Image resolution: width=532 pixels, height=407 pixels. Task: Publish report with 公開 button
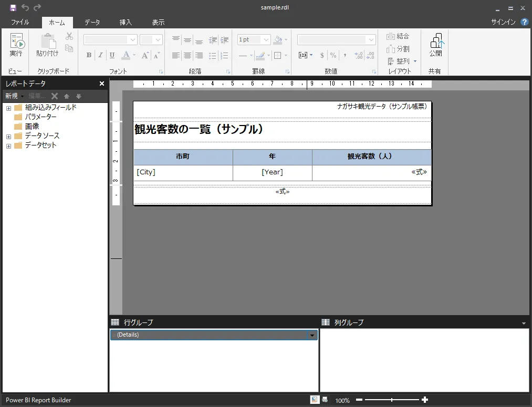(x=436, y=45)
